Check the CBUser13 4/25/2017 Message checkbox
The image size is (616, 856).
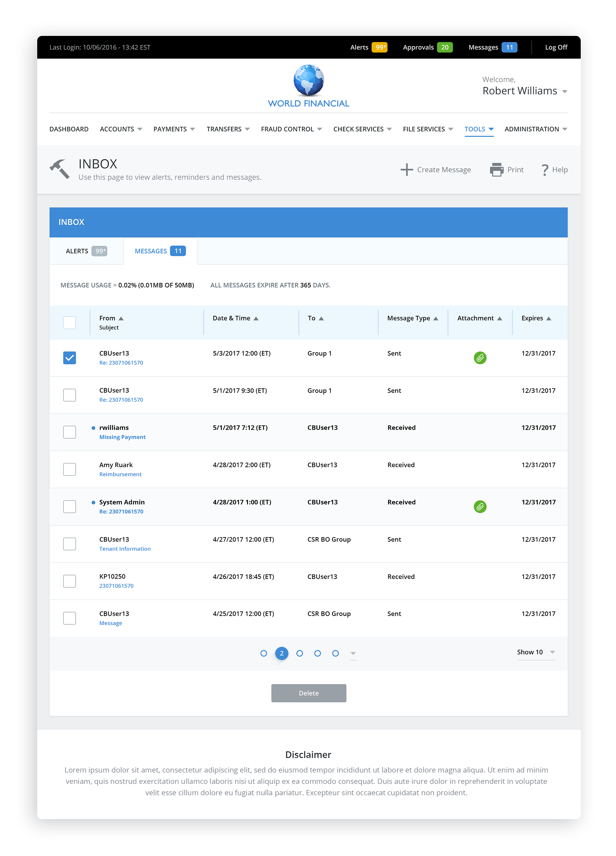69,618
